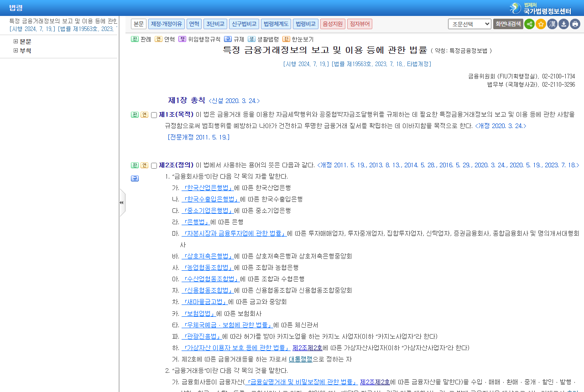584x392 pixels.
Task: Open 「한국산업은행법」 link
Action: 208,188
